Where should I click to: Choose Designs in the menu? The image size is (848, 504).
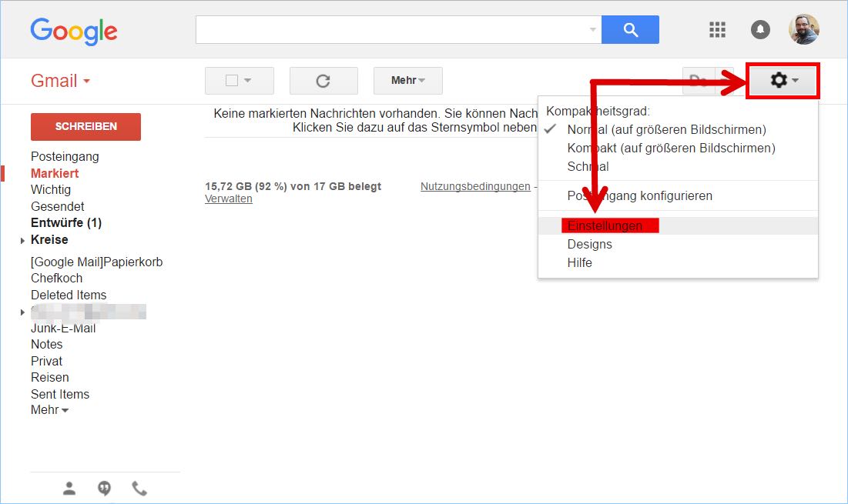tap(589, 244)
